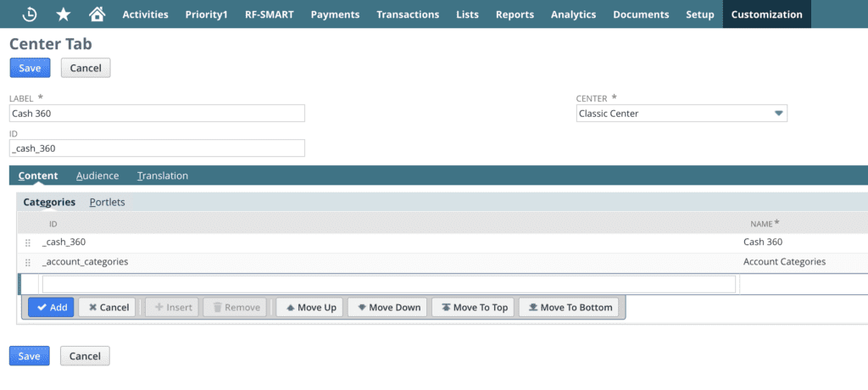Open the Recent Records clock icon
The width and height of the screenshot is (868, 390).
click(30, 14)
